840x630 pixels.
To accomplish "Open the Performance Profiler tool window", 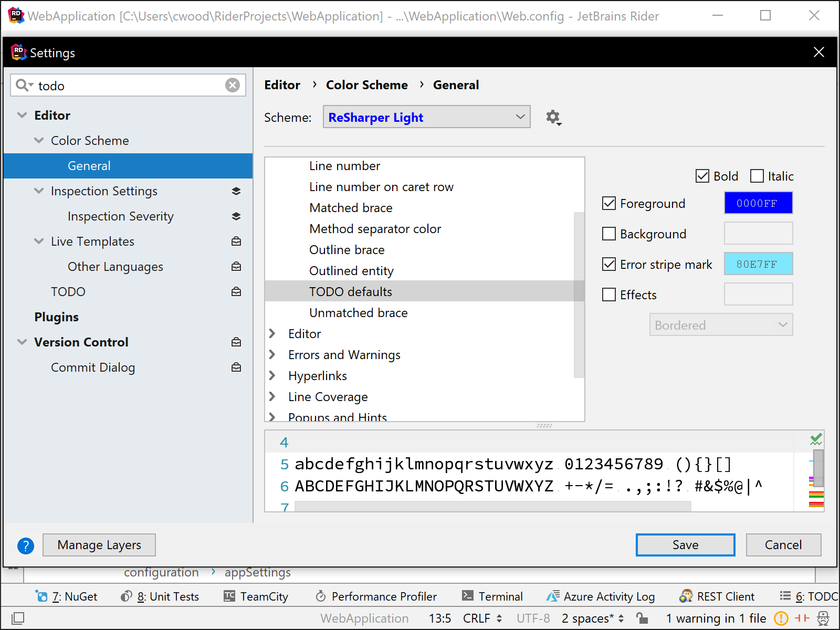I will [x=376, y=596].
